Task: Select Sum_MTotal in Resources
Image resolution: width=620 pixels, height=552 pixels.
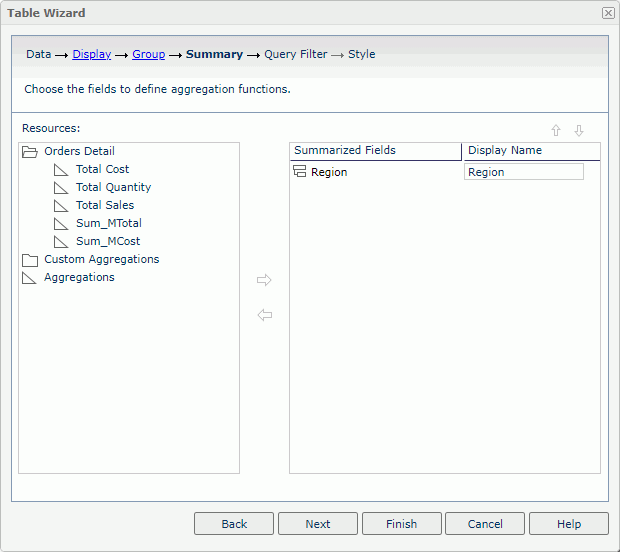Action: point(109,223)
